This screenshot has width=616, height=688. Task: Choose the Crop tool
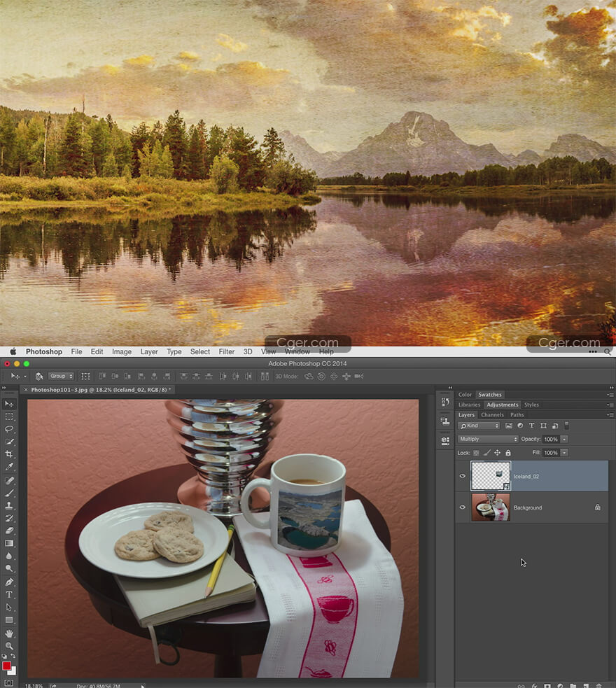pyautogui.click(x=9, y=454)
